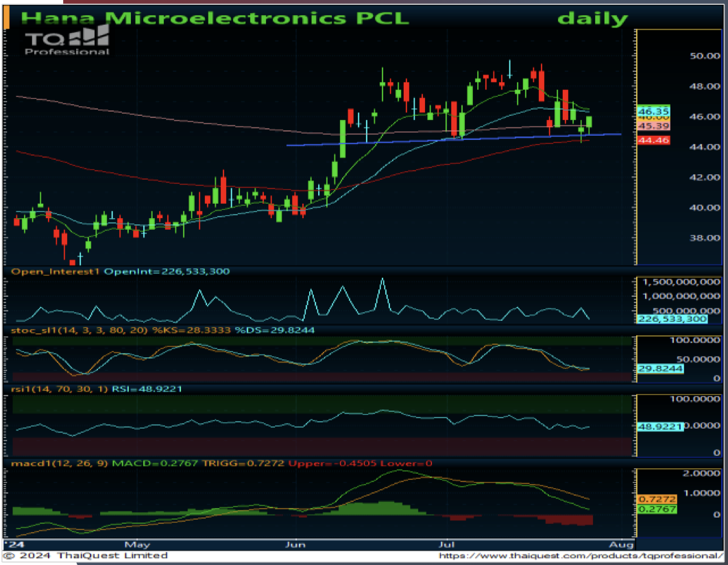Click the 1,500,000,000 open interest axis label

point(681,282)
